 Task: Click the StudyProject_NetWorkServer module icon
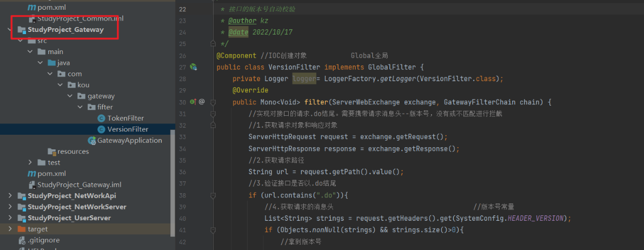(22, 207)
